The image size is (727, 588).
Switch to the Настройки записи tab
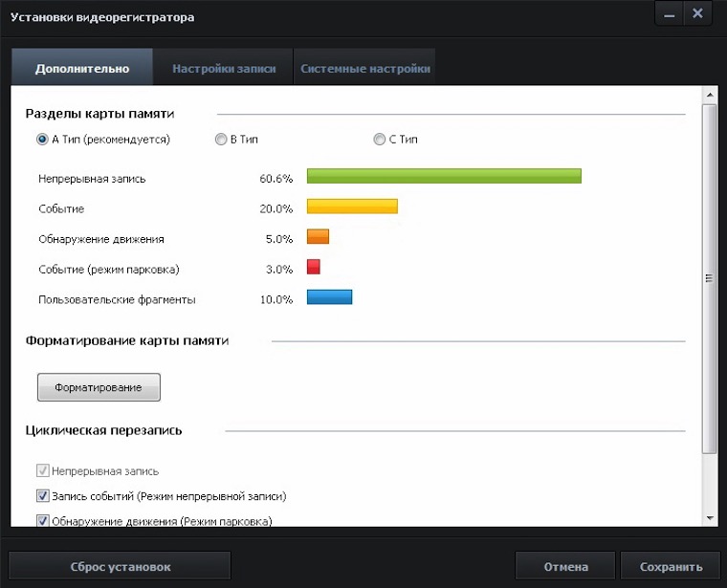point(224,69)
